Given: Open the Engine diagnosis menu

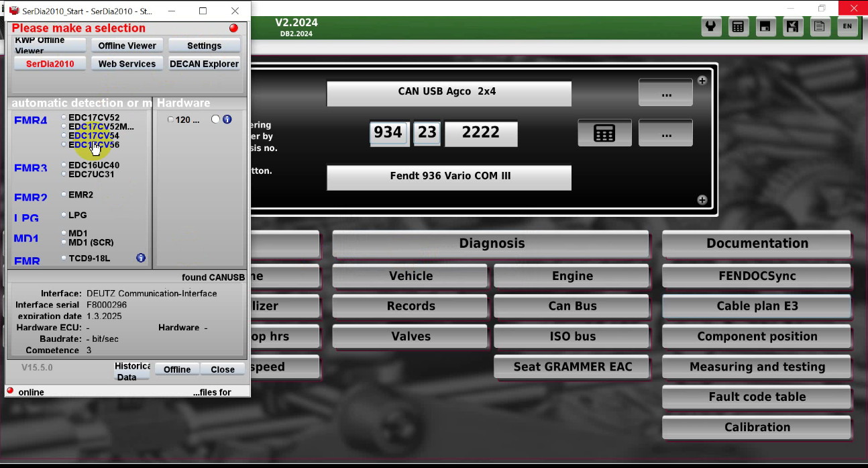Looking at the screenshot, I should [x=572, y=276].
